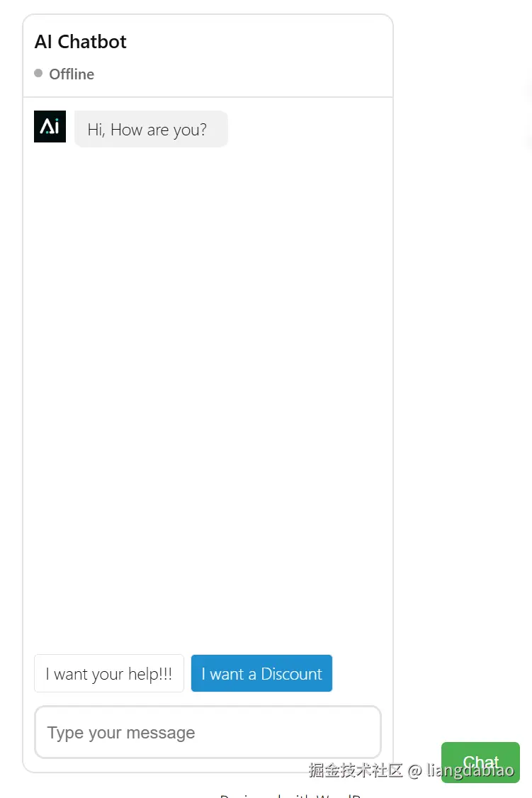Click the gray Offline status dot
This screenshot has height=798, width=532.
pos(38,73)
